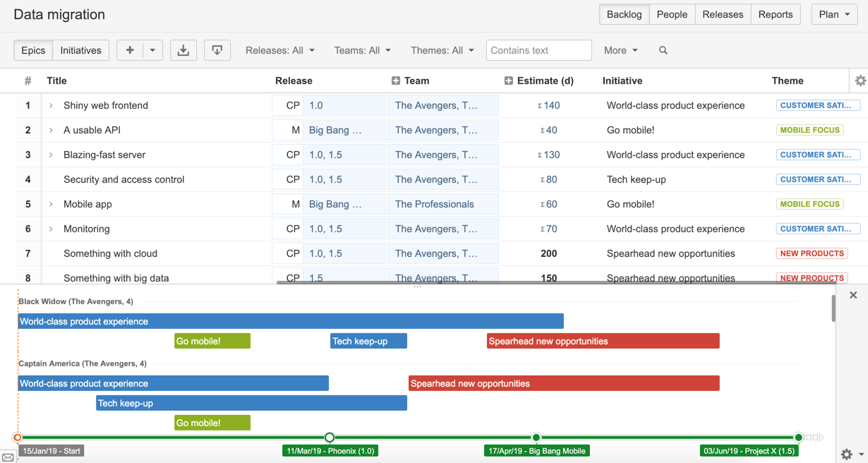The width and height of the screenshot is (868, 463).
Task: Click the download export icon
Action: click(183, 50)
